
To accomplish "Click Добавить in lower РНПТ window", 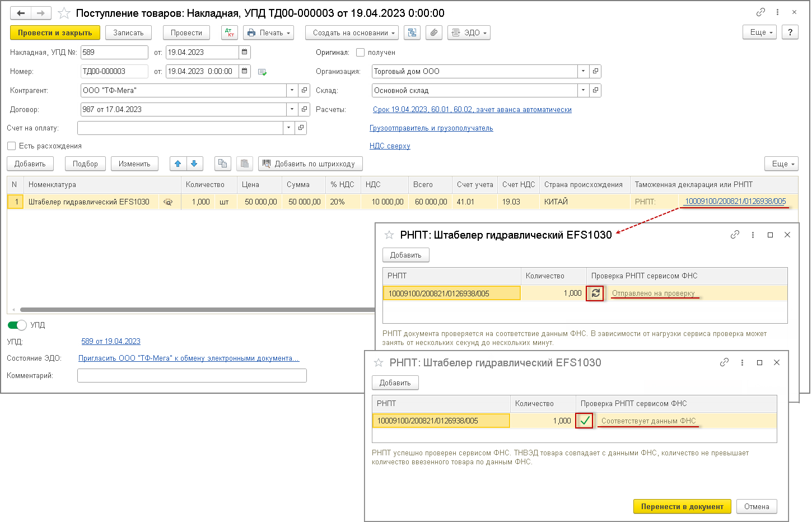I will [395, 383].
